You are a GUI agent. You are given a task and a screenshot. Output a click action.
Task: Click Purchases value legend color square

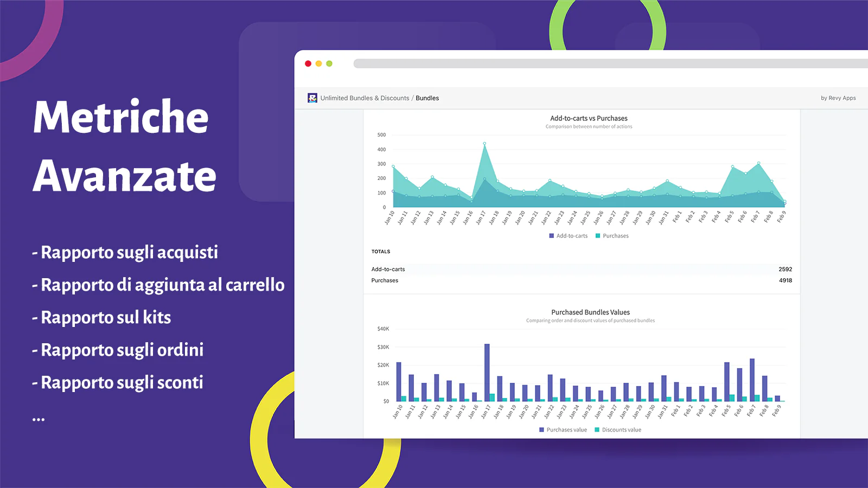(542, 430)
